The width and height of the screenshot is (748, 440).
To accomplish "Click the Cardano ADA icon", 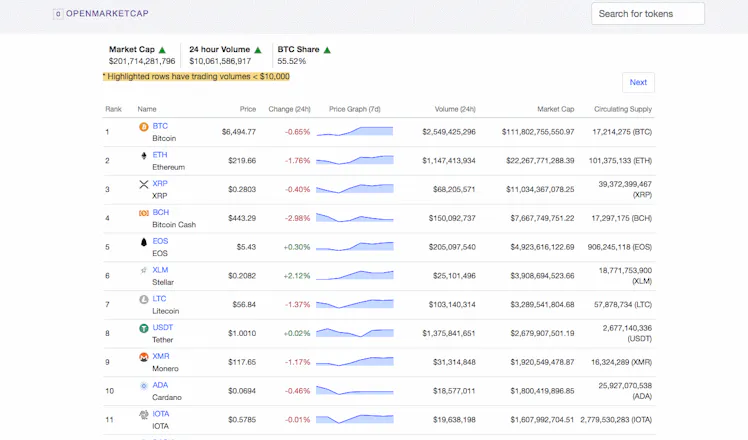I will (144, 386).
